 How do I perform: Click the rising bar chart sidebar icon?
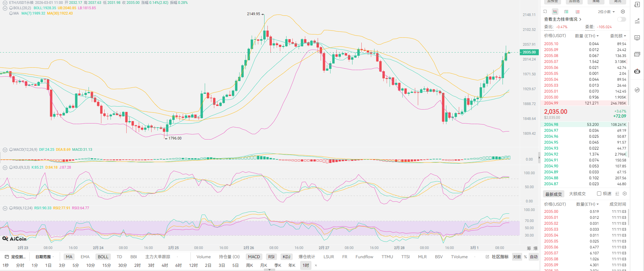coord(637,21)
